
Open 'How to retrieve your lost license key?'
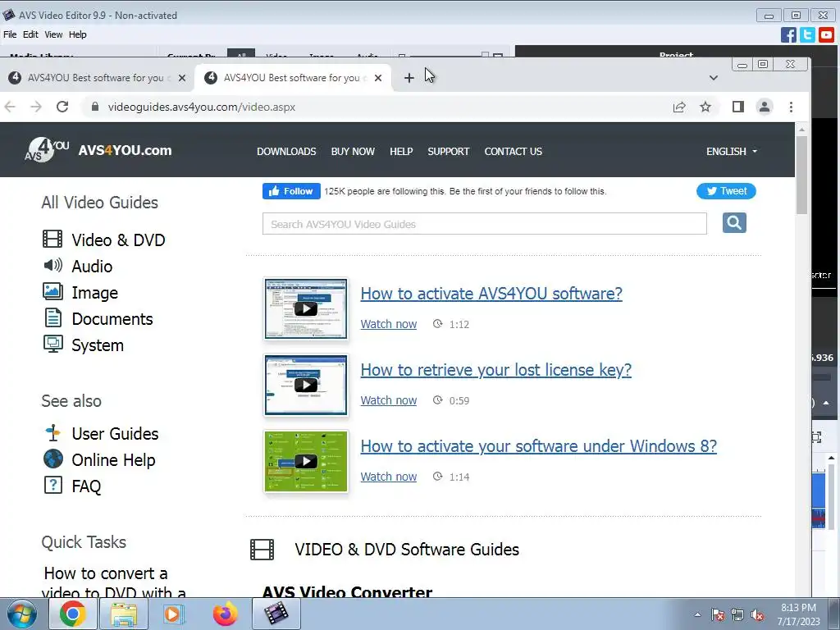coord(496,370)
